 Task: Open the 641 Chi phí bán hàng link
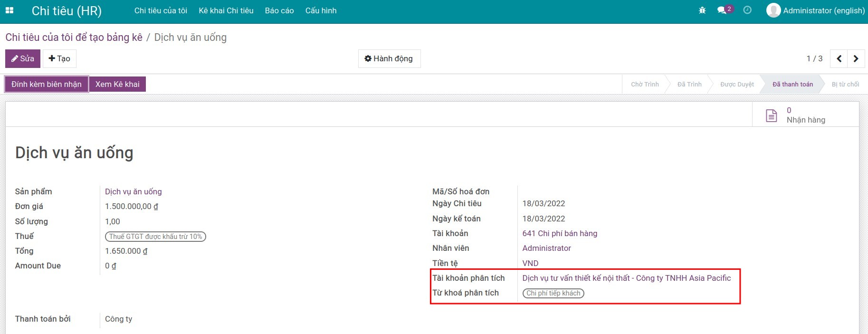(560, 233)
